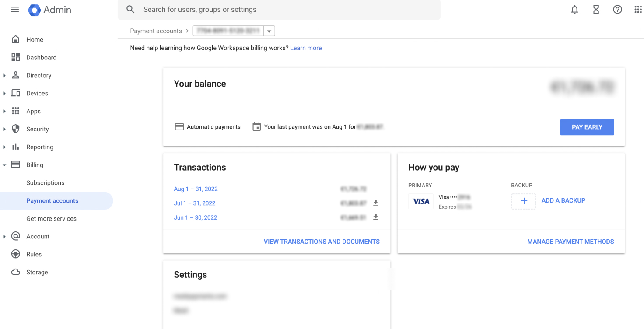Click VIEW TRANSACTIONS AND DOCUMENTS

322,241
